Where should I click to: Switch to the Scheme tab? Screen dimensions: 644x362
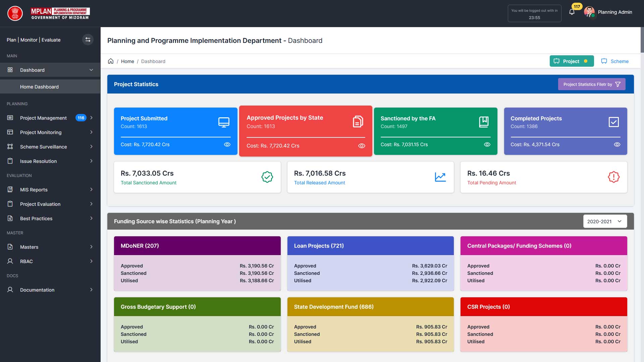click(615, 61)
